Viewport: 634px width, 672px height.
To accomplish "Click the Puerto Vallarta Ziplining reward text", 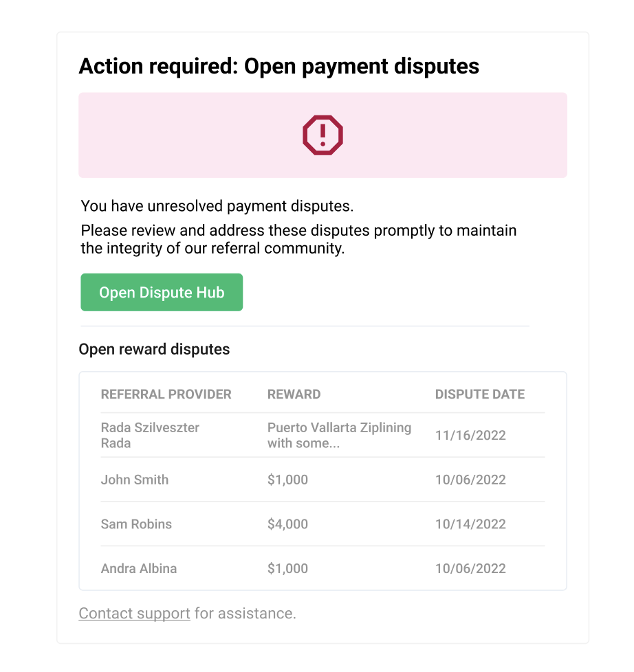I will click(339, 435).
